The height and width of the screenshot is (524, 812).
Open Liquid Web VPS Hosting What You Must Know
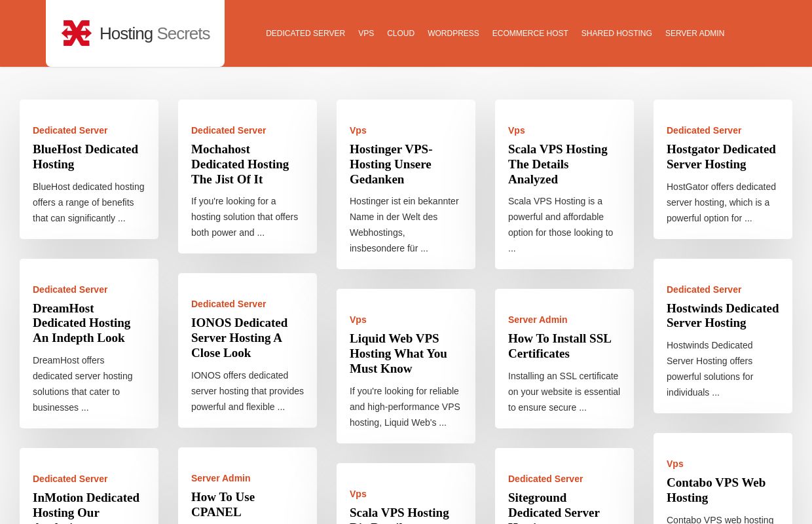[x=398, y=354]
